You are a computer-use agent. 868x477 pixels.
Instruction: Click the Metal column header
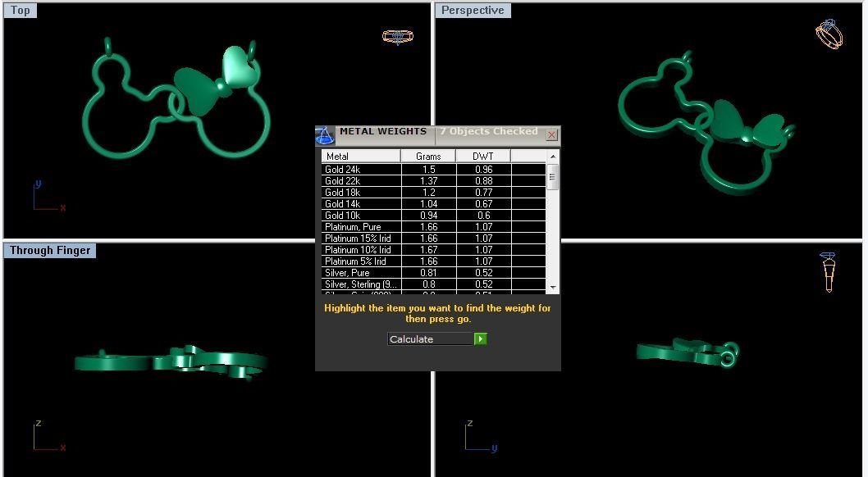(x=361, y=157)
